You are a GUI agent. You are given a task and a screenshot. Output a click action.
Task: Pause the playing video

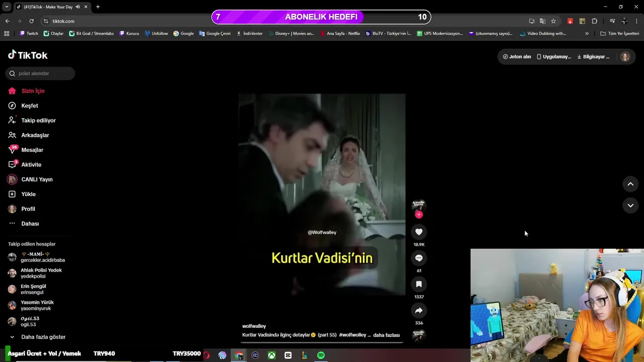pos(322,194)
